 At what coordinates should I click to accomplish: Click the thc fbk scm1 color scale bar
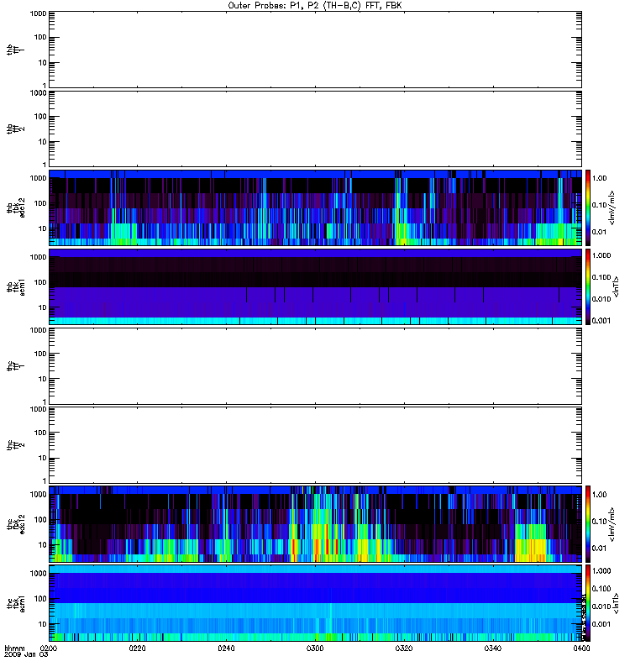(x=588, y=603)
